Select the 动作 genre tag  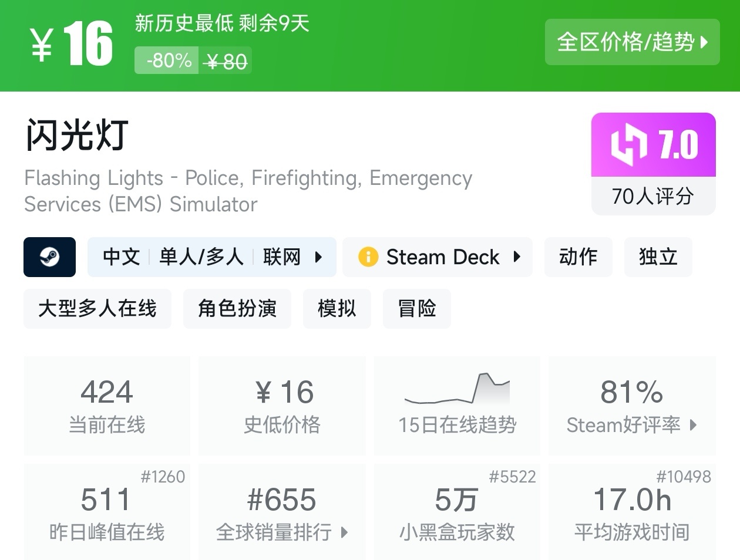[578, 257]
